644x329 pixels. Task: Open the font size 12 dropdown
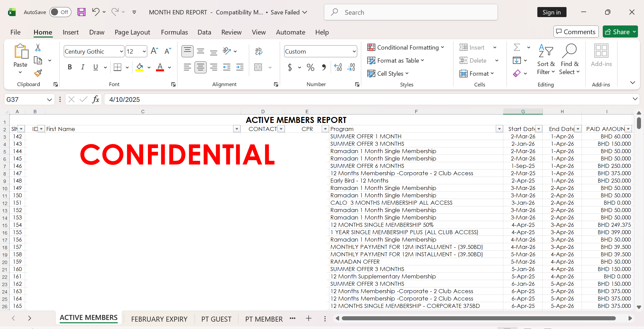[x=144, y=52]
